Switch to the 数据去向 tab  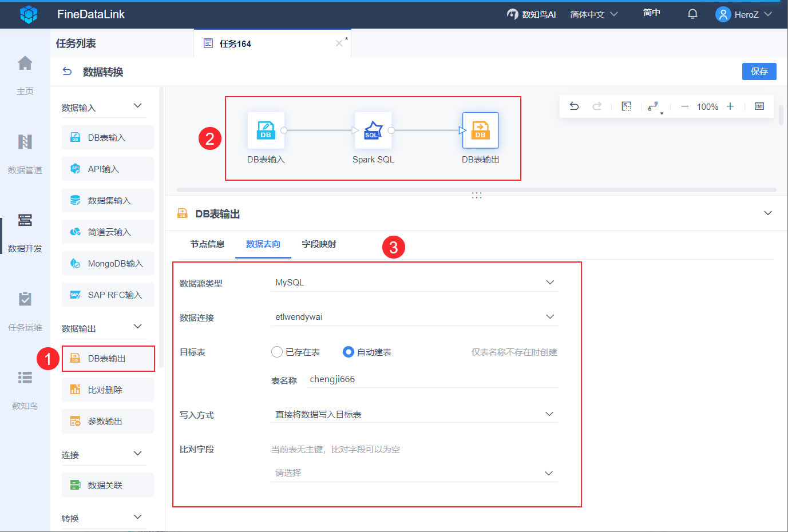click(x=263, y=244)
